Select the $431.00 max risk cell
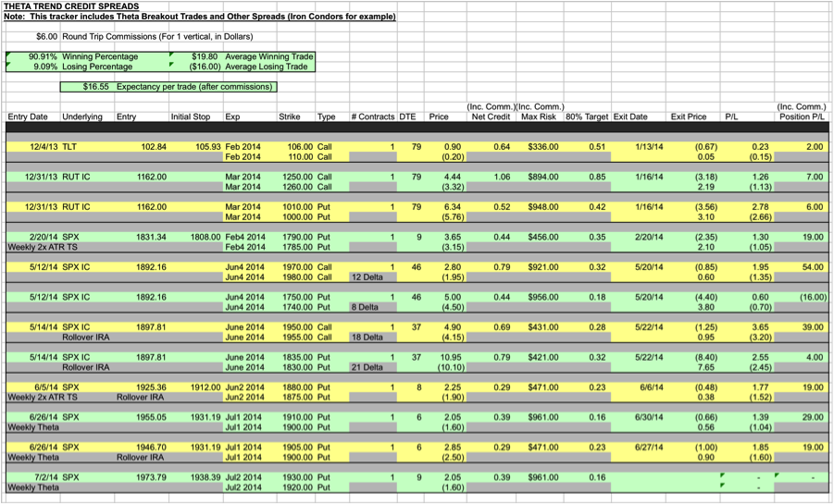Image resolution: width=834 pixels, height=504 pixels. pyautogui.click(x=543, y=327)
